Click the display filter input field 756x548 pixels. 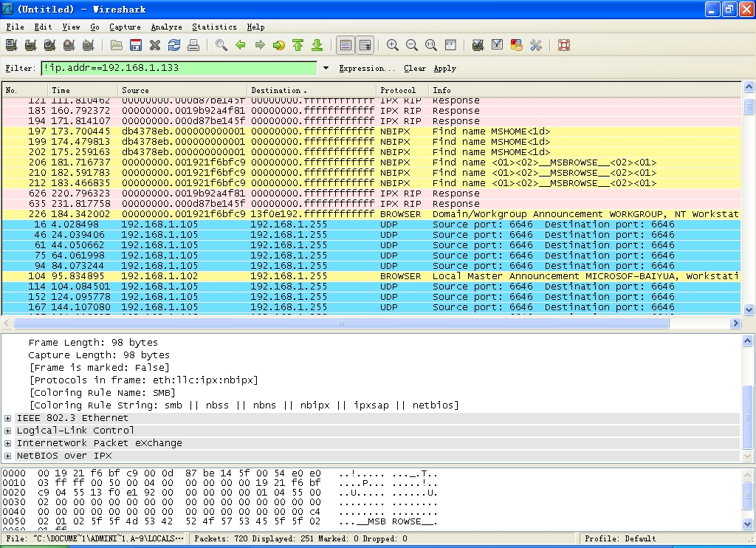[x=179, y=68]
